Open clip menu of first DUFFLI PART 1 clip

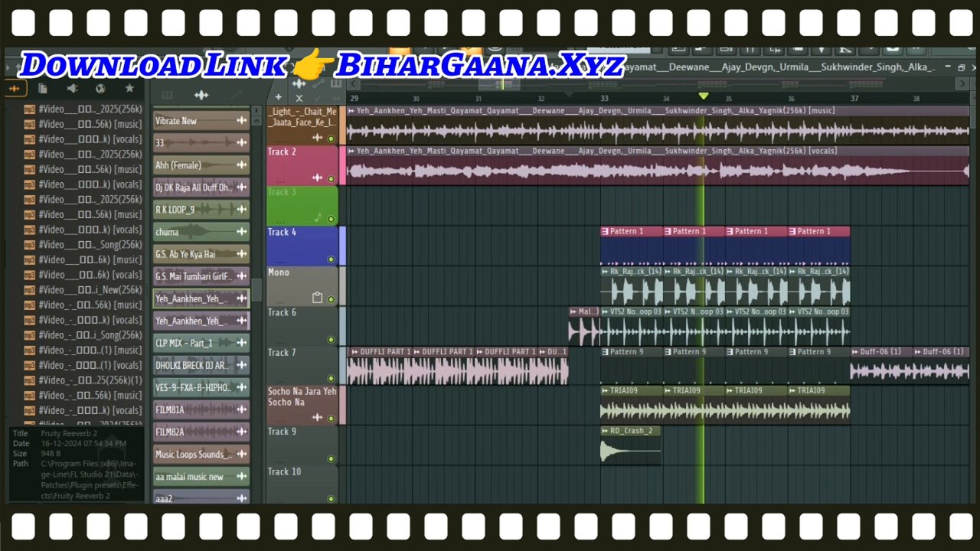pos(354,351)
